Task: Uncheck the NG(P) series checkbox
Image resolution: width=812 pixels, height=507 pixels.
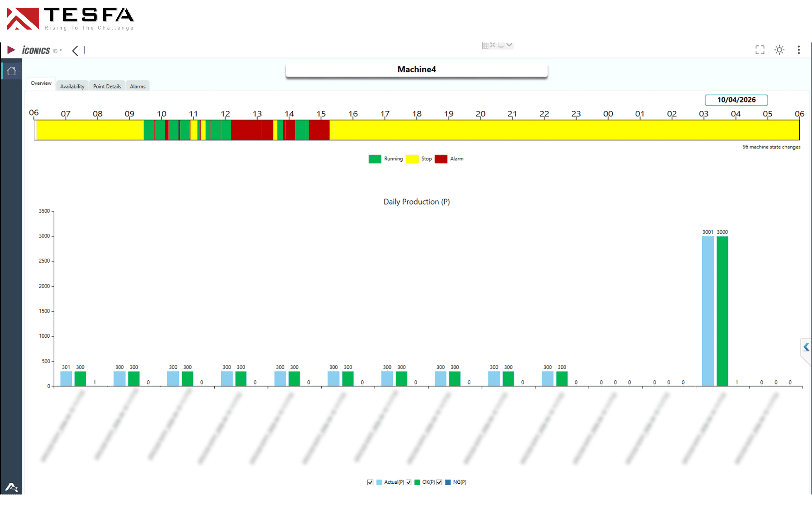Action: pos(439,482)
